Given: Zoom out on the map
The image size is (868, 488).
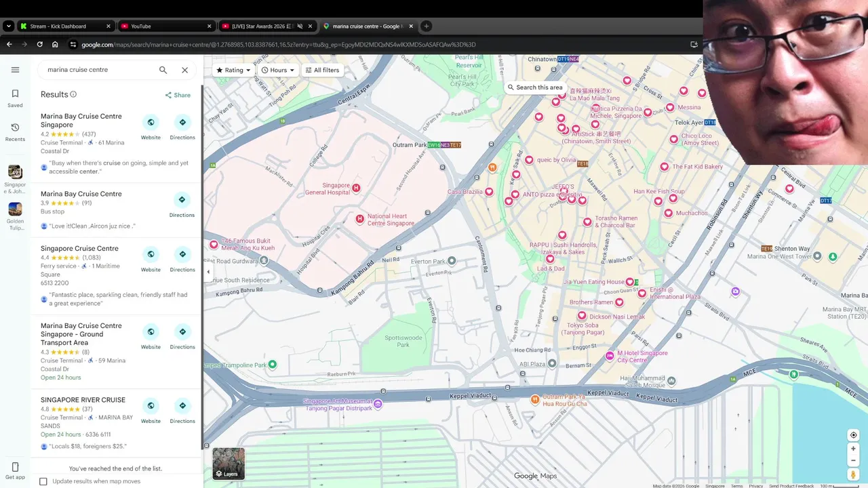Looking at the screenshot, I should pyautogui.click(x=853, y=461).
